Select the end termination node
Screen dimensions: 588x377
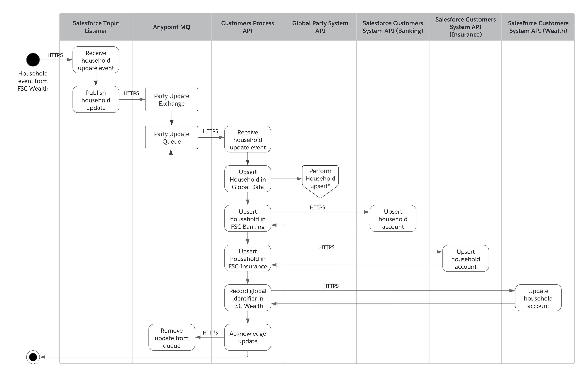coord(32,356)
